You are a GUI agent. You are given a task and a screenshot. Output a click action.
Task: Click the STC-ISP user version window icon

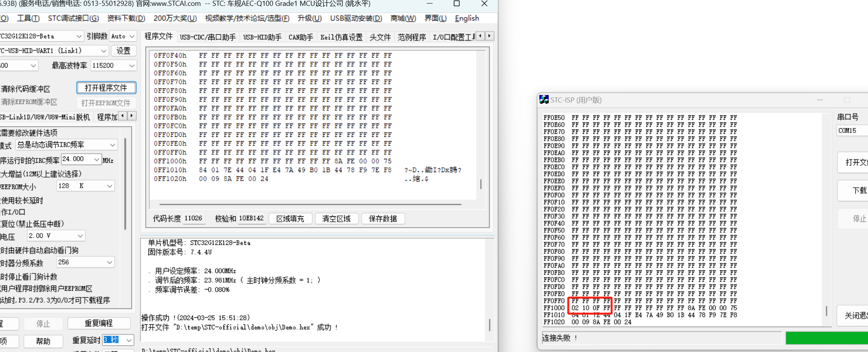(544, 100)
